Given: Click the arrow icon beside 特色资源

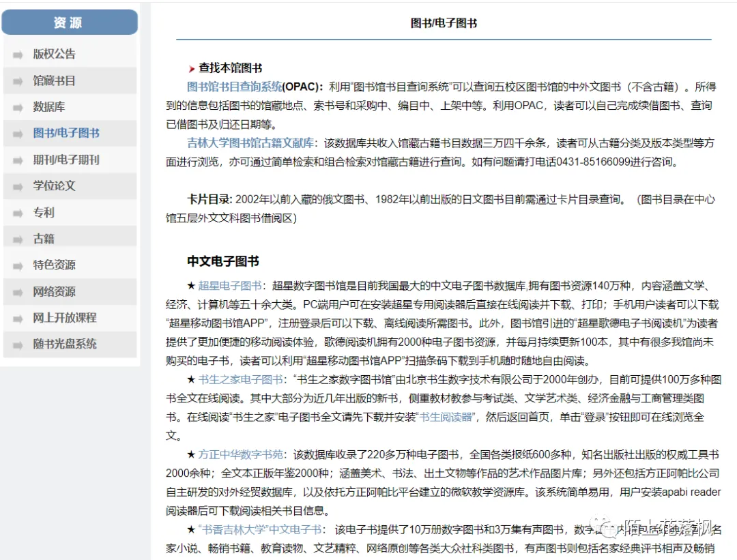Looking at the screenshot, I should coord(18,267).
